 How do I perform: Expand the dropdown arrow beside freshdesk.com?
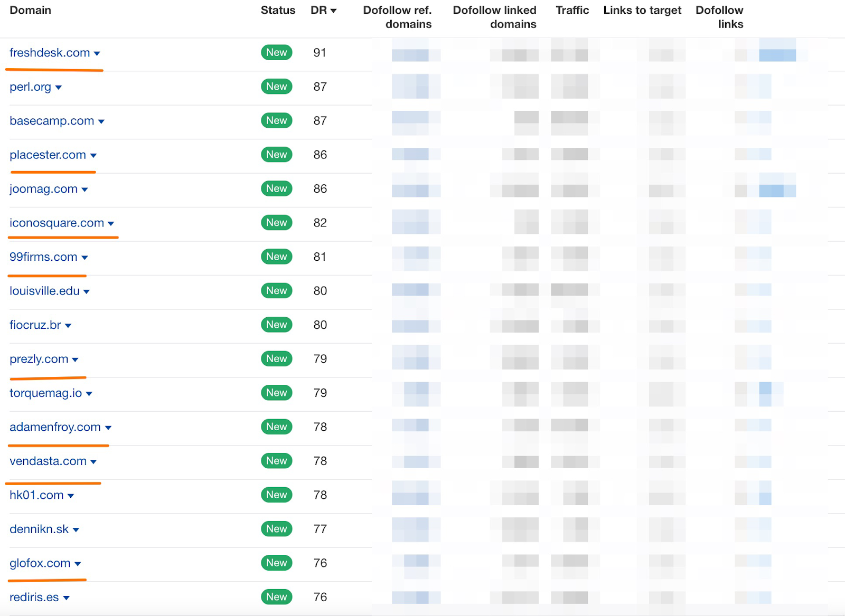[x=97, y=54]
